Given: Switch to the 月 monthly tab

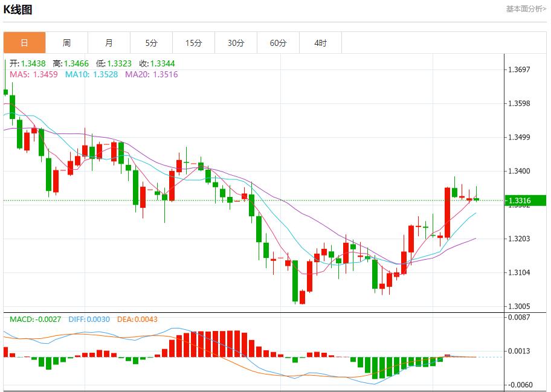Looking at the screenshot, I should pyautogui.click(x=109, y=43).
